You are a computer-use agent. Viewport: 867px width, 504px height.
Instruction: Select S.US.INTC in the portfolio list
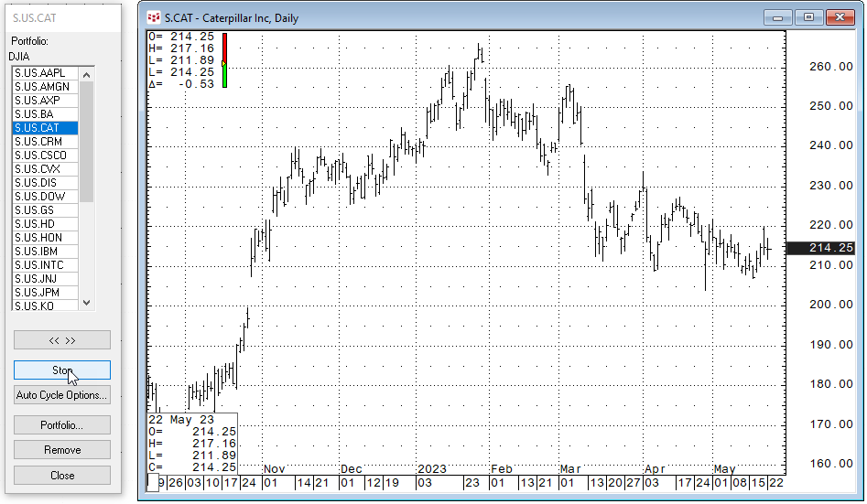[45, 265]
